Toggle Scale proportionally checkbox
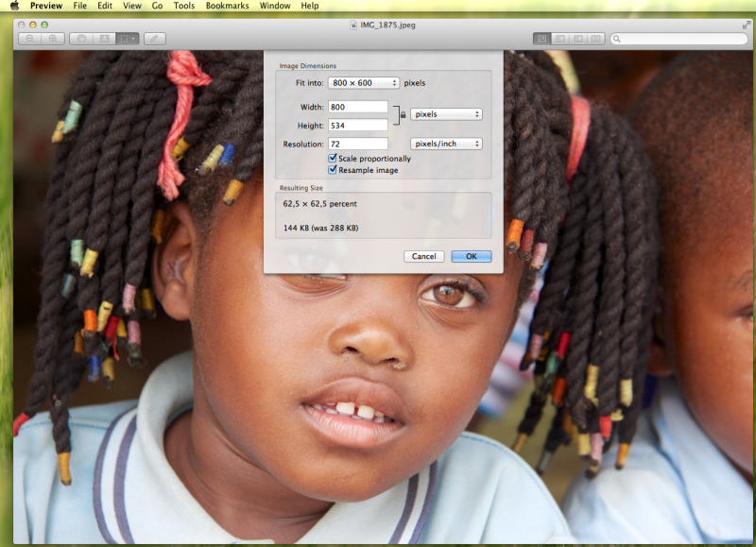The image size is (756, 547). 333,158
